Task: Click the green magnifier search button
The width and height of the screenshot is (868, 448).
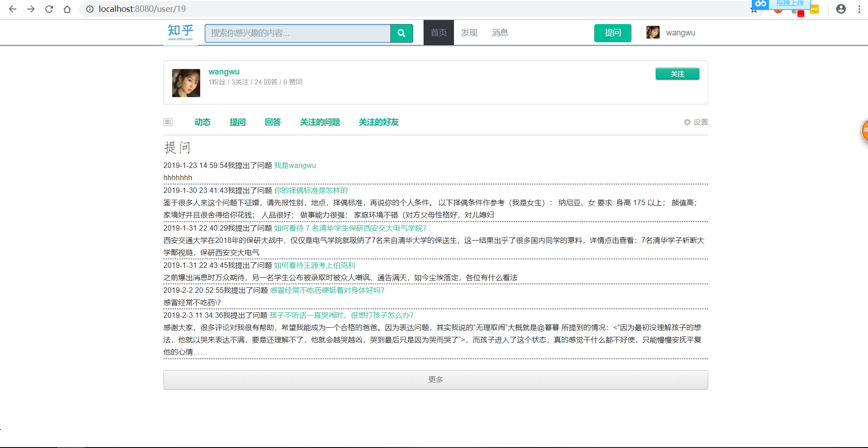Action: tap(401, 33)
